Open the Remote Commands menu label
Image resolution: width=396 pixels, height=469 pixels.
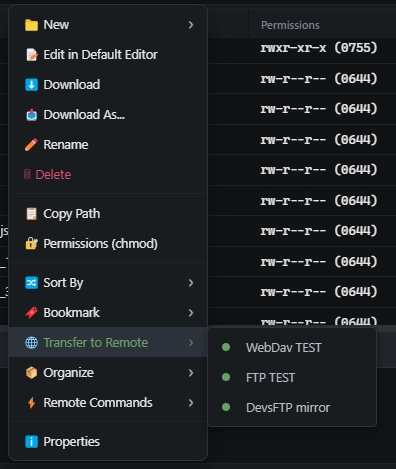click(x=98, y=403)
